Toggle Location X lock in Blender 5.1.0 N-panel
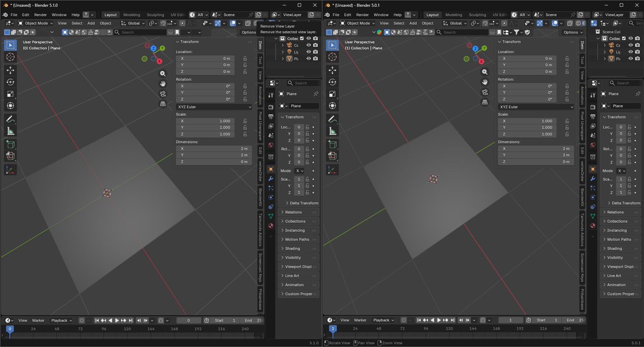This screenshot has height=347, width=644. (245, 58)
